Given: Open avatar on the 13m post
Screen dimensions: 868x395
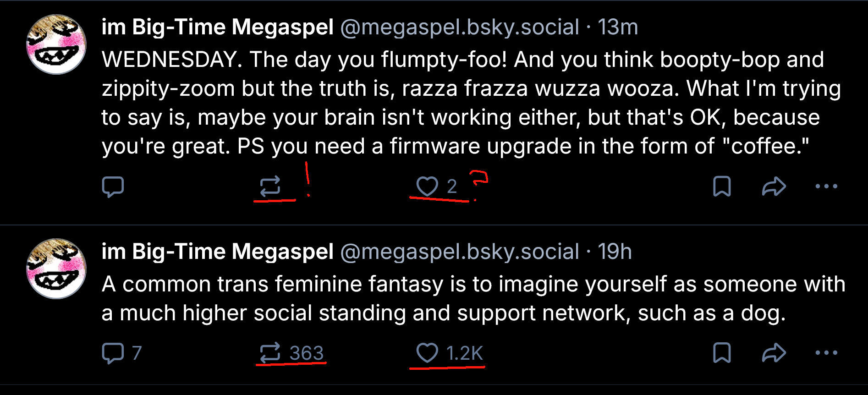Looking at the screenshot, I should click(56, 44).
